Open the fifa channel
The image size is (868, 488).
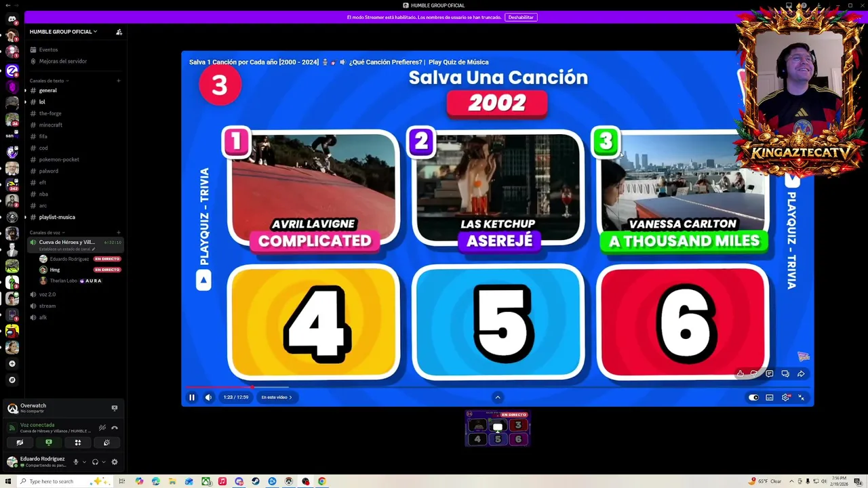click(x=75, y=136)
